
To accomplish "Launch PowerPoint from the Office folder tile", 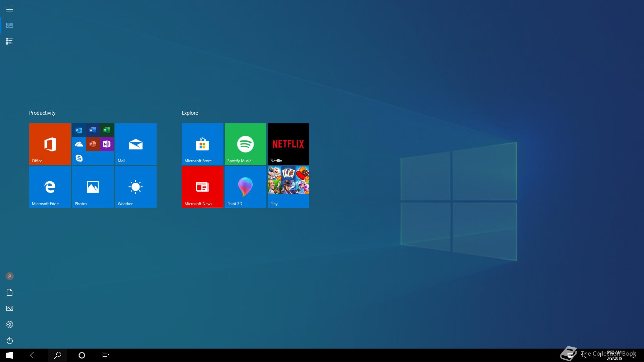I will pyautogui.click(x=93, y=144).
